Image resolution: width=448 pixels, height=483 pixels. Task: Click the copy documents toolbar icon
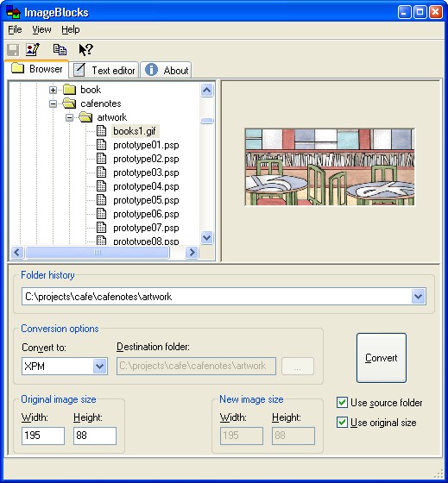coord(60,50)
